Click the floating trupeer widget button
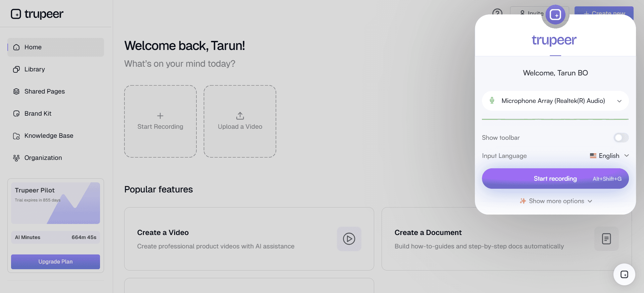Image resolution: width=644 pixels, height=293 pixels. point(624,275)
